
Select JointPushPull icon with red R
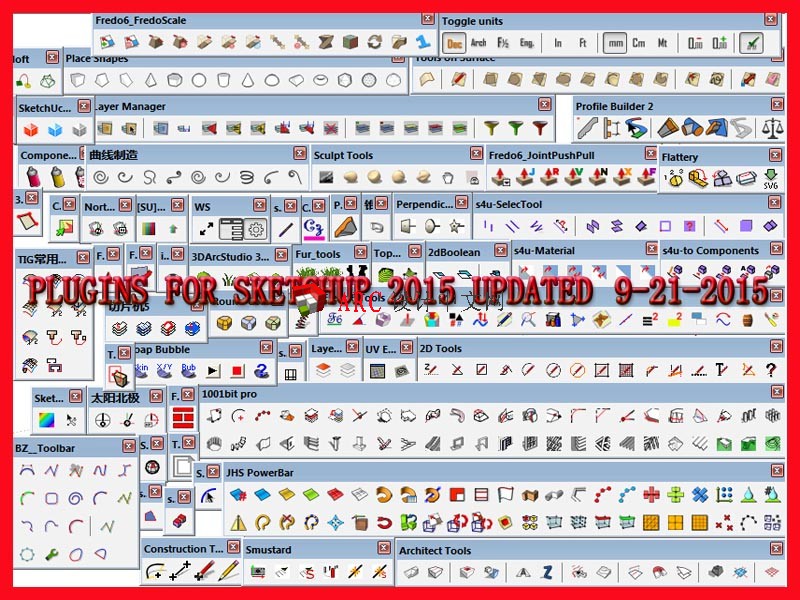tap(550, 177)
